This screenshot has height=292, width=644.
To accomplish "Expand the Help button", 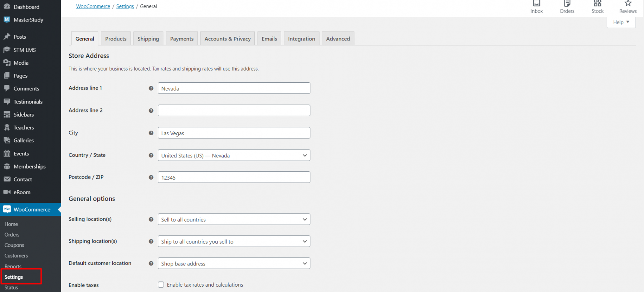I will click(621, 22).
